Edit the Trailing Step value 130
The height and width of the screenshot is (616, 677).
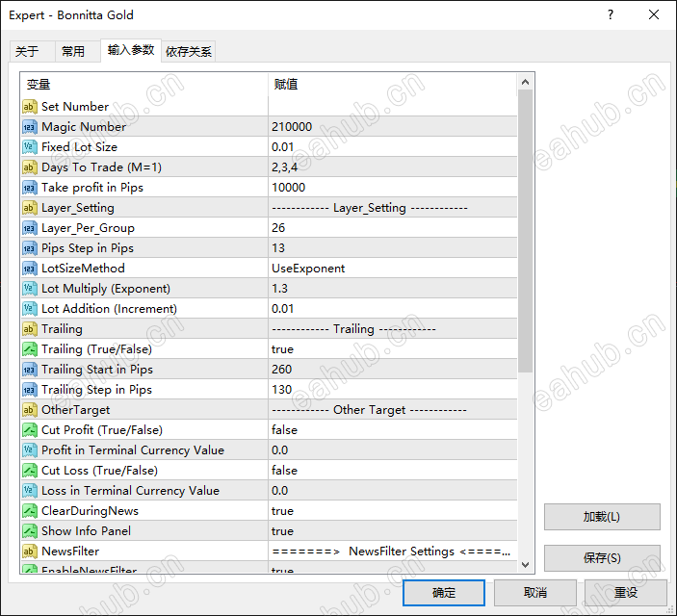tap(393, 390)
